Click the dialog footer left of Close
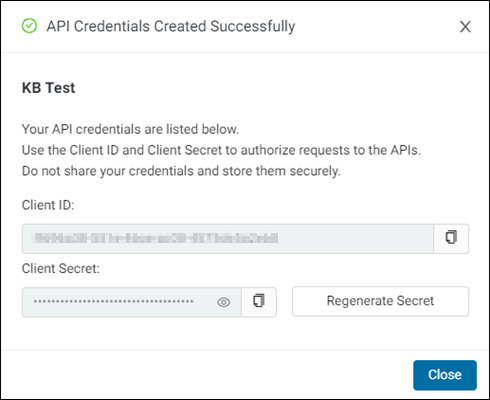This screenshot has height=400, width=490. (x=207, y=375)
